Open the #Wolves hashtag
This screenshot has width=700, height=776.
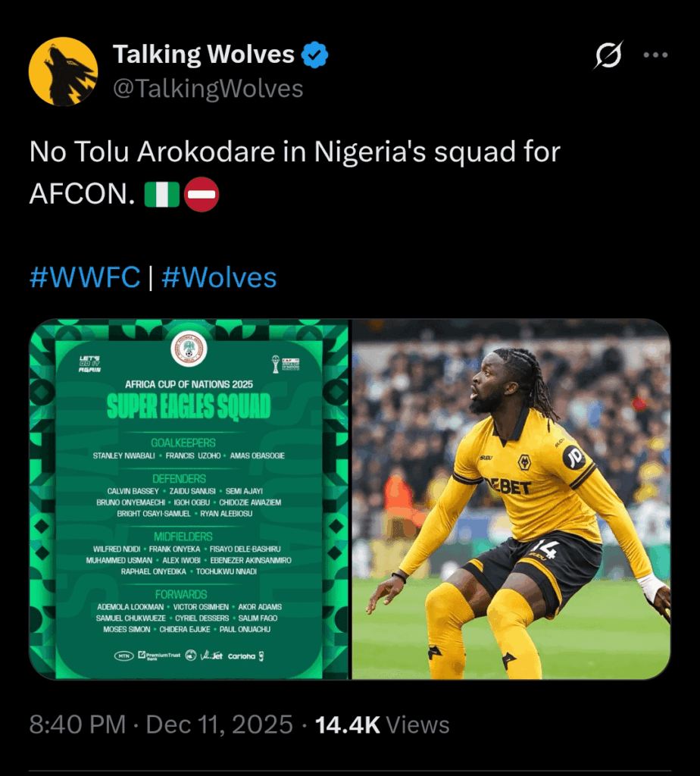218,277
